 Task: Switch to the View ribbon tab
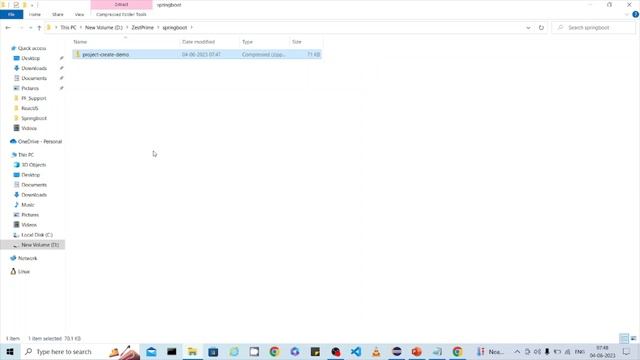click(79, 14)
